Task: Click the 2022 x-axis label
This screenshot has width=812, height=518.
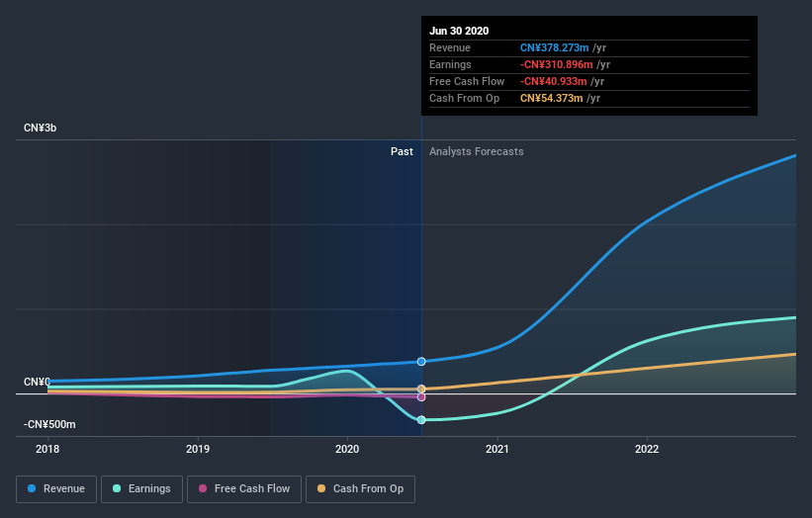Action: pos(647,449)
